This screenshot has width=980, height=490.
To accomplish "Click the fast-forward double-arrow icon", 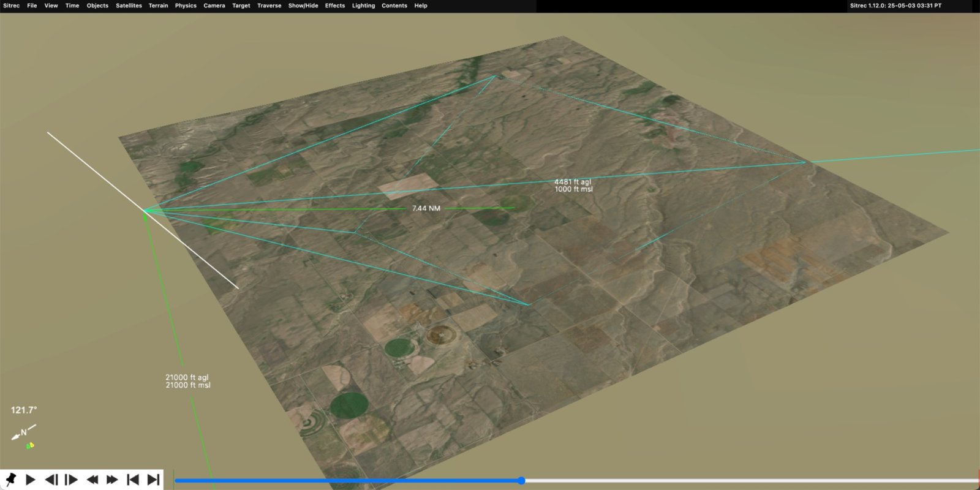I will click(x=112, y=479).
